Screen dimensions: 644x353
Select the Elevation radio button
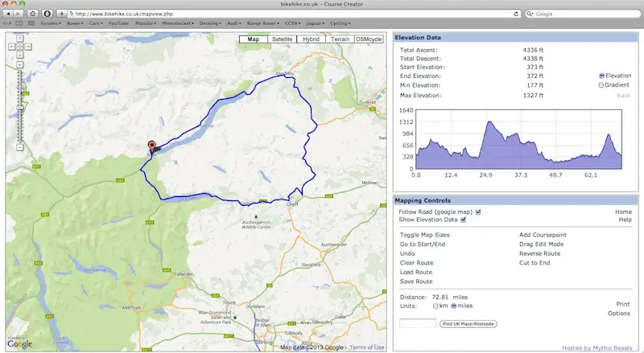[x=601, y=76]
